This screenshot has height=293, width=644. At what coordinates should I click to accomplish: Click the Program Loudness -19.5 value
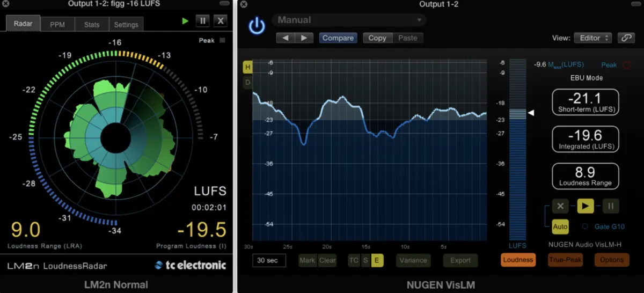point(202,230)
